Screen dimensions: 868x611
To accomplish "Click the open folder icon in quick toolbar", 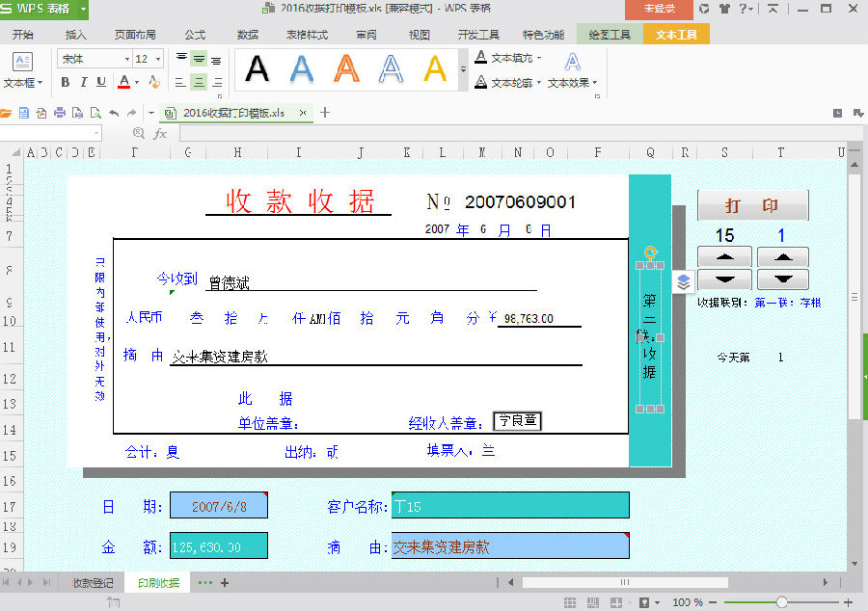I will (x=6, y=114).
